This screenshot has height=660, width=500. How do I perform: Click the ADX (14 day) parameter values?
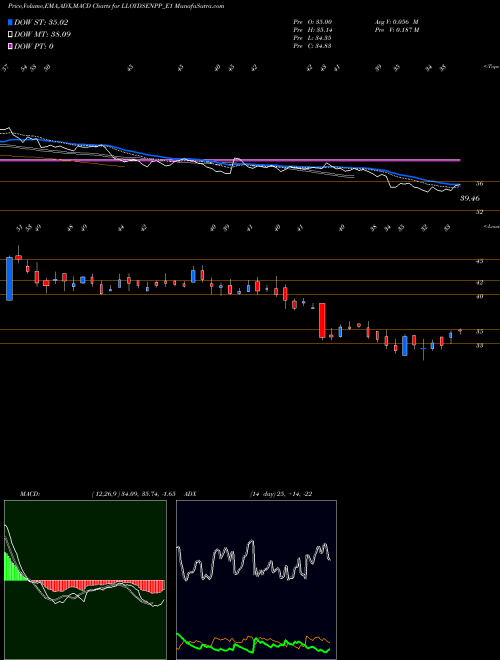(x=281, y=494)
